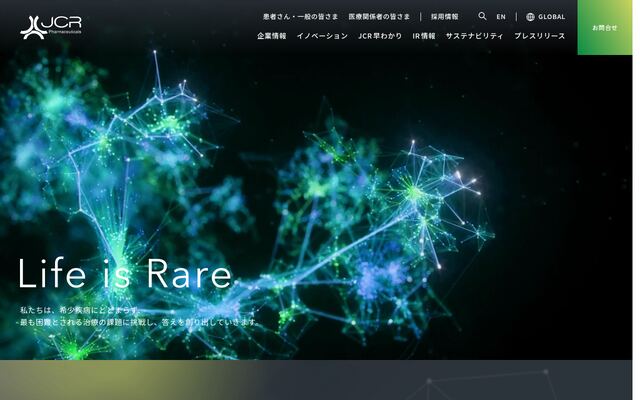Open the イノベーション menu
This screenshot has width=640, height=400.
322,36
